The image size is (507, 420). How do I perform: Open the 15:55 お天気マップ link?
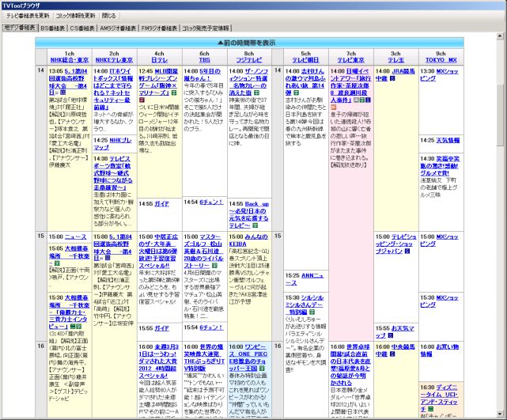tap(395, 332)
